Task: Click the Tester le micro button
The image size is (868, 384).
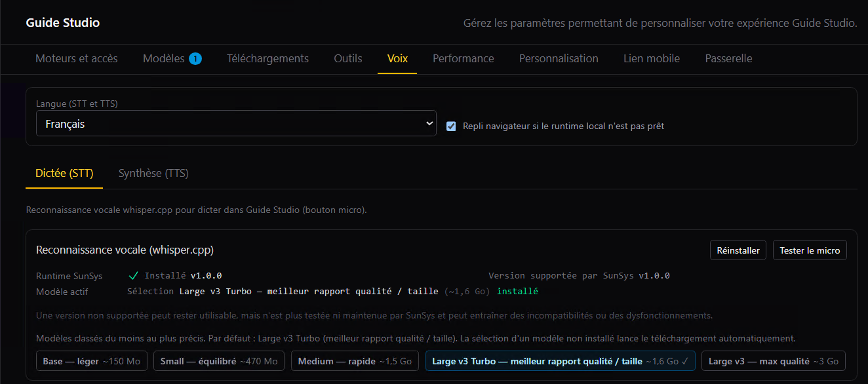Action: pyautogui.click(x=810, y=250)
